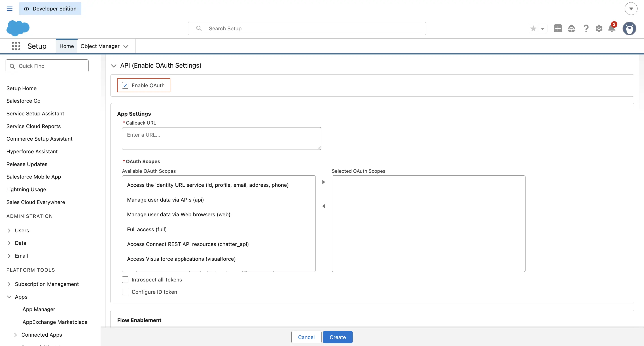
Task: Collapse the Apps section in sidebar
Action: [9, 297]
